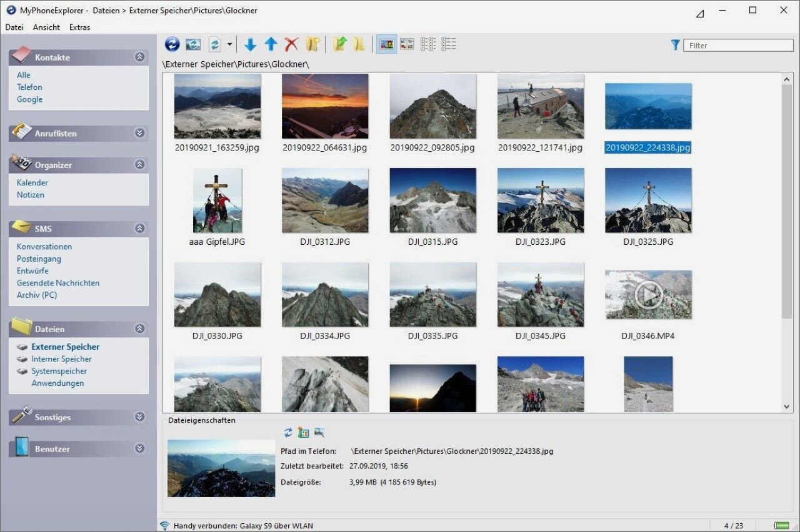The width and height of the screenshot is (800, 532).
Task: Click the image magnifier icon in Dateieigenschaften
Action: click(x=319, y=433)
